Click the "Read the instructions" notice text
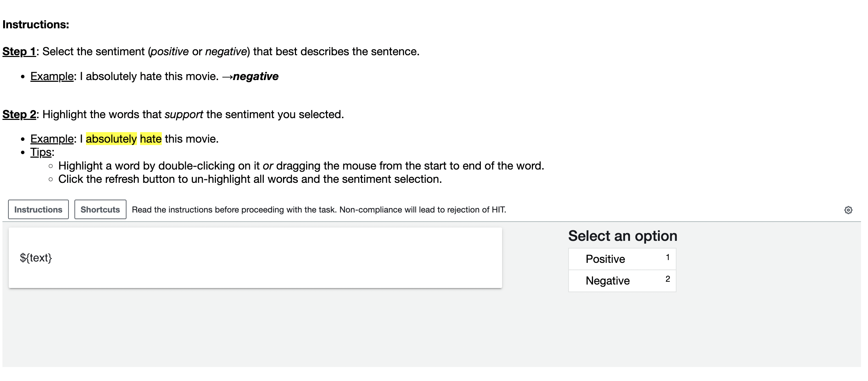The image size is (868, 381). click(319, 210)
